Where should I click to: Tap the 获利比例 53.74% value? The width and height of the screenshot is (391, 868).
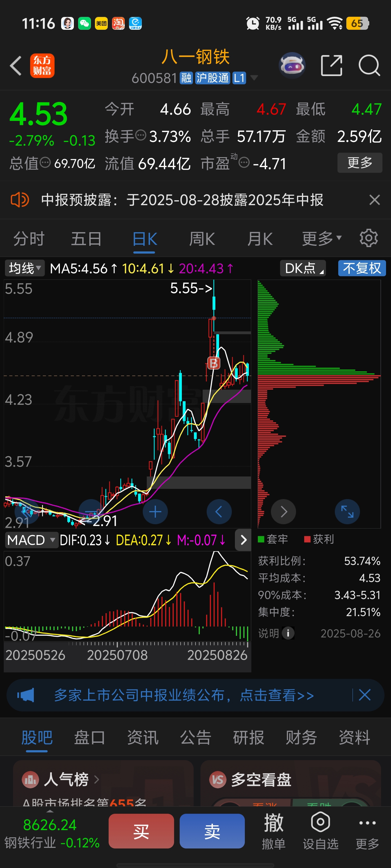362,561
